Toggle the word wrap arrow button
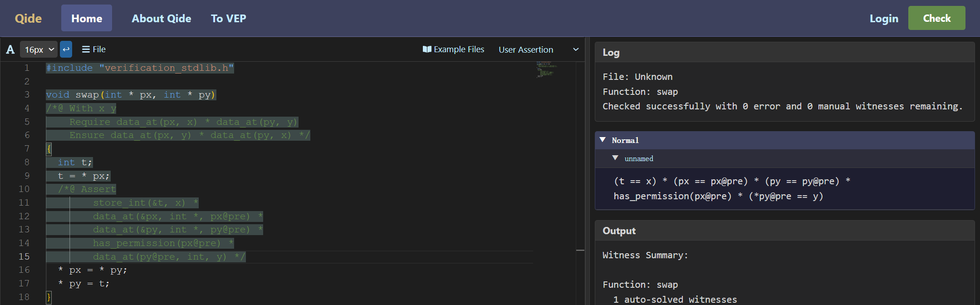The image size is (980, 305). click(x=66, y=49)
